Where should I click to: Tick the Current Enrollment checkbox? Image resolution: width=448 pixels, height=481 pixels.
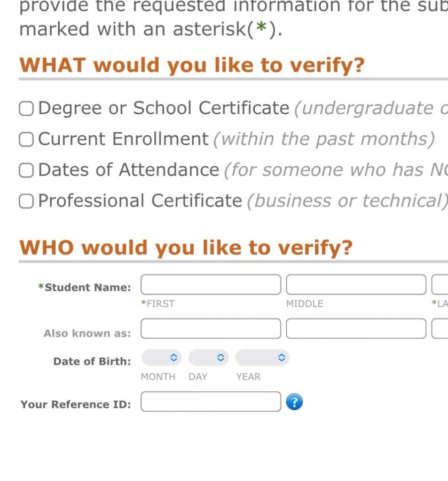26,140
